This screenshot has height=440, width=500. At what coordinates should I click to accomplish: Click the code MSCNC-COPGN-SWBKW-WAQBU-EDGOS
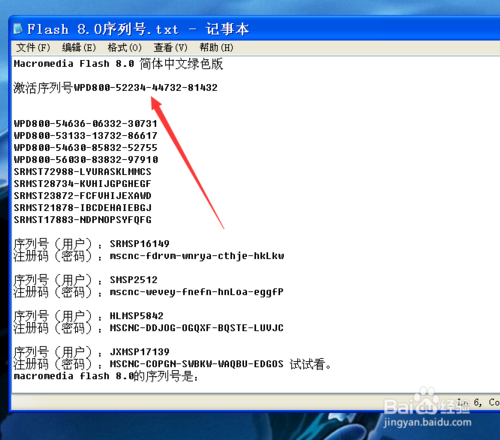tap(197, 364)
